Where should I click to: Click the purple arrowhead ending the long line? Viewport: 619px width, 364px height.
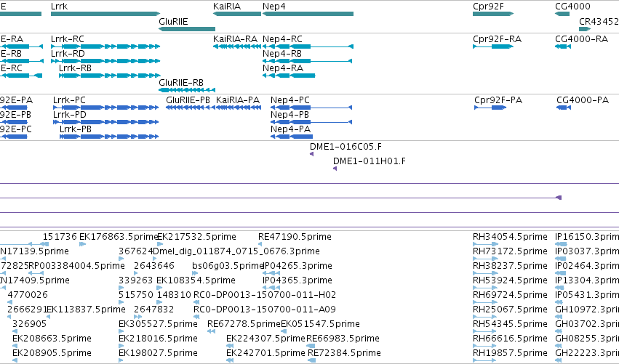(x=559, y=198)
